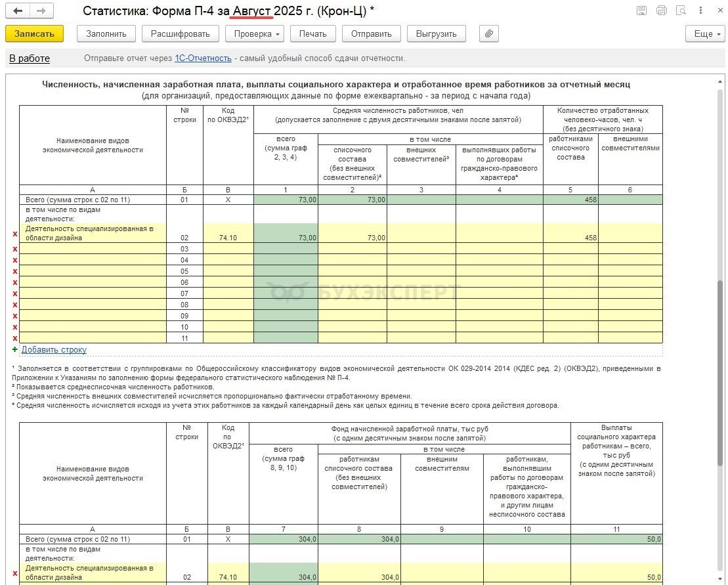This screenshot has width=728, height=585.
Task: Click the Отправить button
Action: pos(371,33)
